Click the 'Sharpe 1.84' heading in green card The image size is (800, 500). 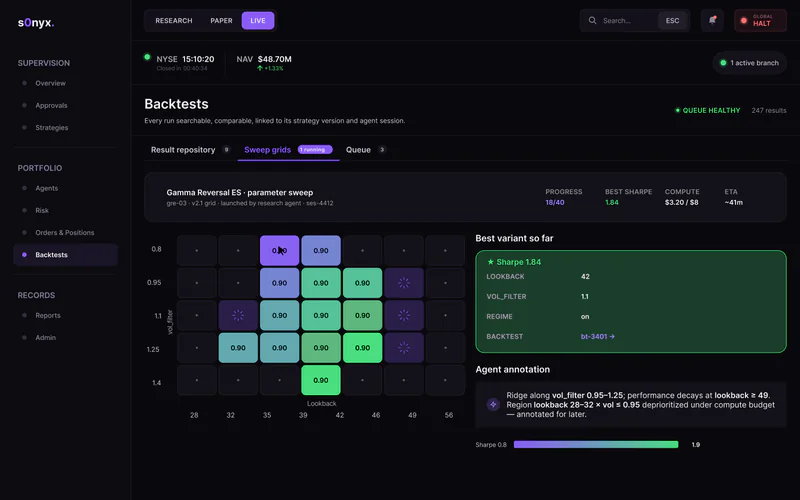click(x=518, y=262)
